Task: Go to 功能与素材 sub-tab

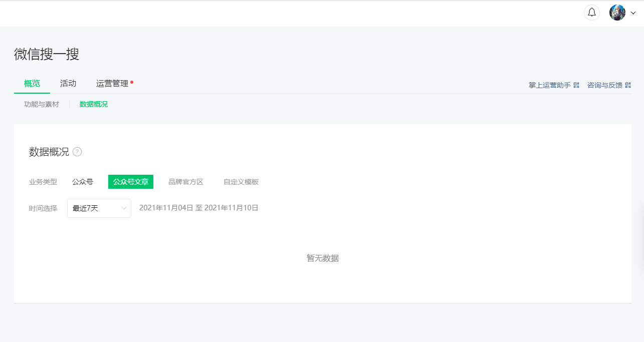Action: click(42, 104)
